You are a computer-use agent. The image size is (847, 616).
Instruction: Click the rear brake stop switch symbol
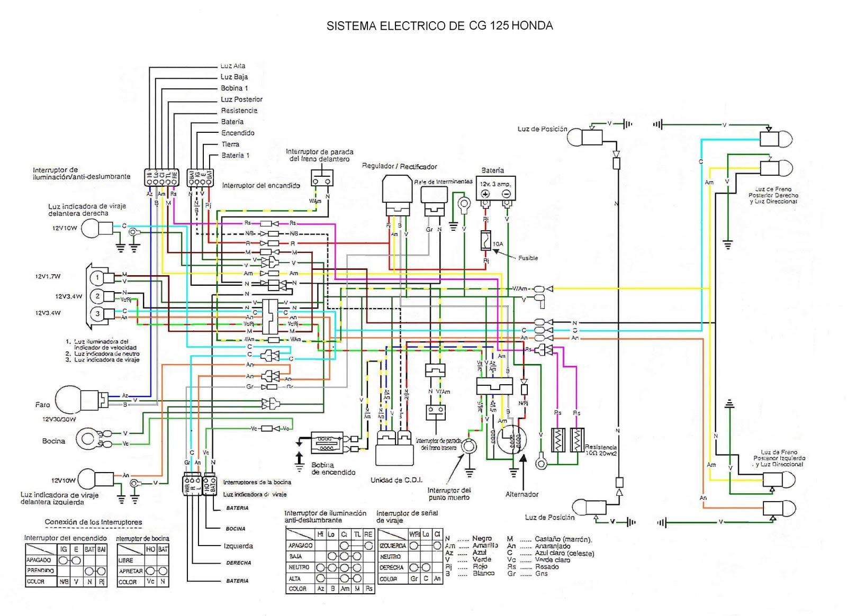pyautogui.click(x=436, y=412)
